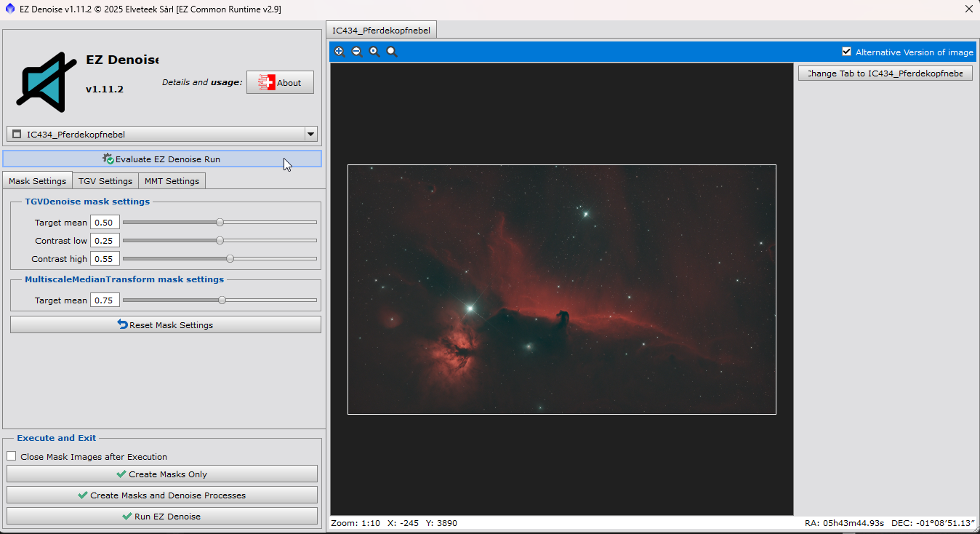Click the app icon in the title bar
The width and height of the screenshot is (980, 534).
pos(9,9)
